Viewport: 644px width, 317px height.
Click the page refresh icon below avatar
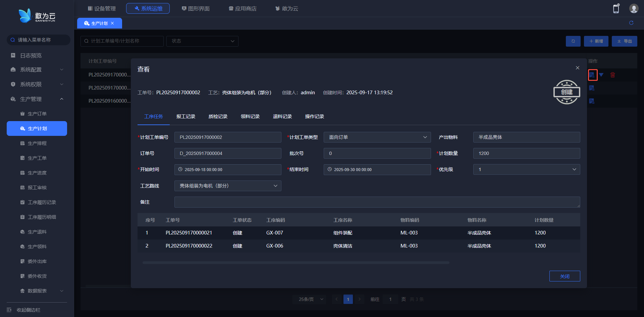[631, 23]
